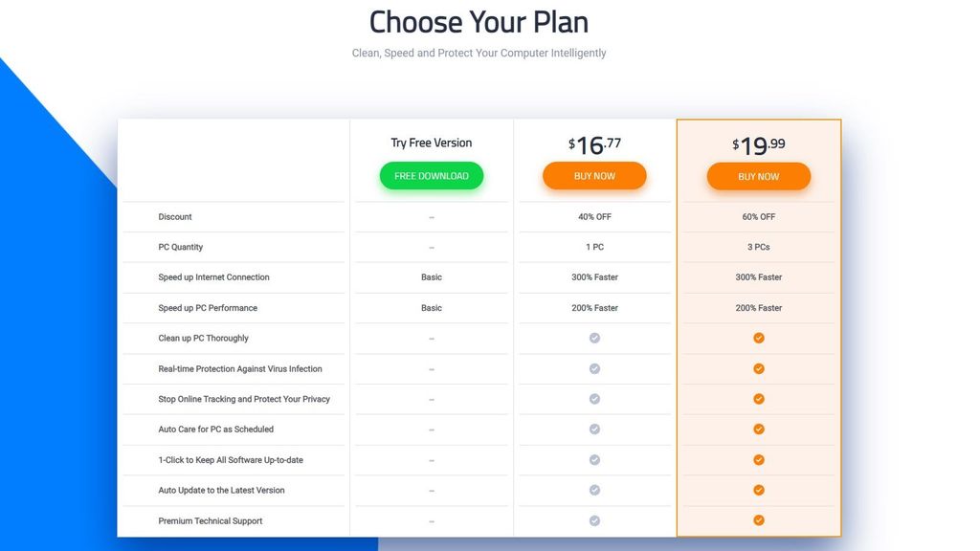Select the 1 PC plan cell
The image size is (980, 551).
click(594, 246)
